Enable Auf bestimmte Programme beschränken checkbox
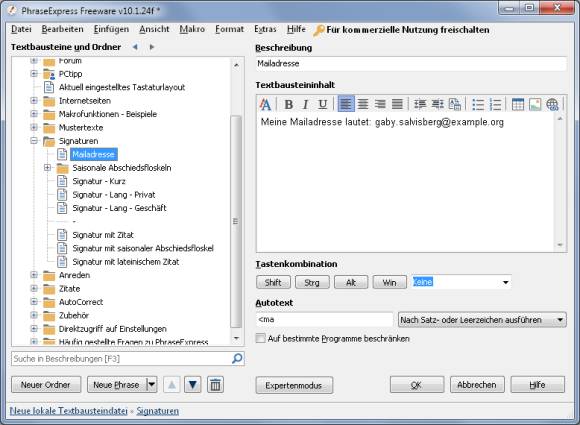Screen dimensions: 580x425 261,338
